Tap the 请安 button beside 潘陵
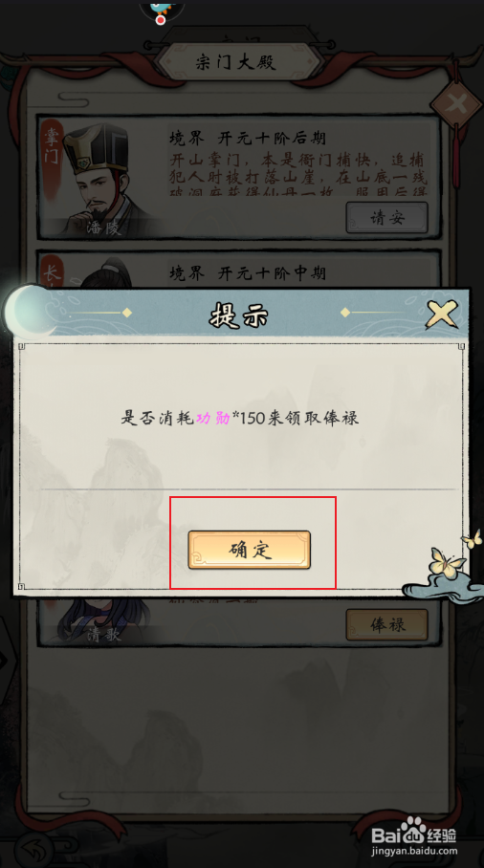Viewport: 484px width, 868px height. pyautogui.click(x=387, y=218)
